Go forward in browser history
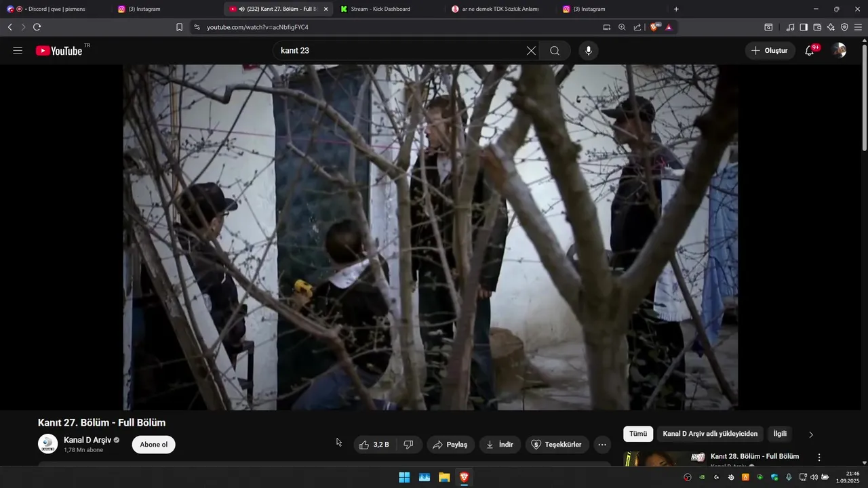868x488 pixels. [23, 27]
